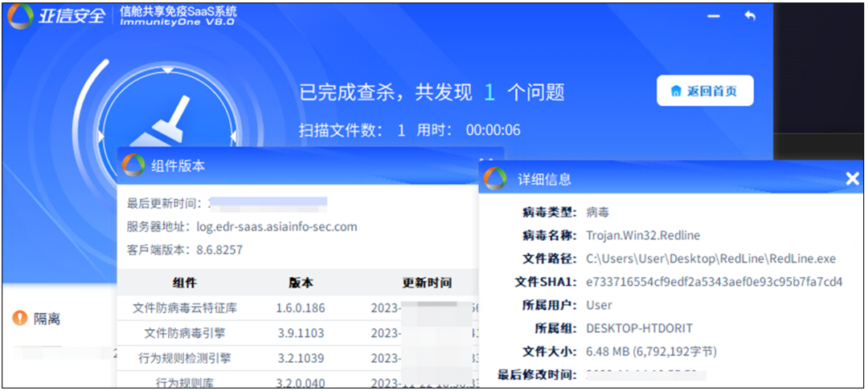Image resolution: width=868 pixels, height=391 pixels.
Task: Click the 更新时间 column header
Action: [x=427, y=283]
